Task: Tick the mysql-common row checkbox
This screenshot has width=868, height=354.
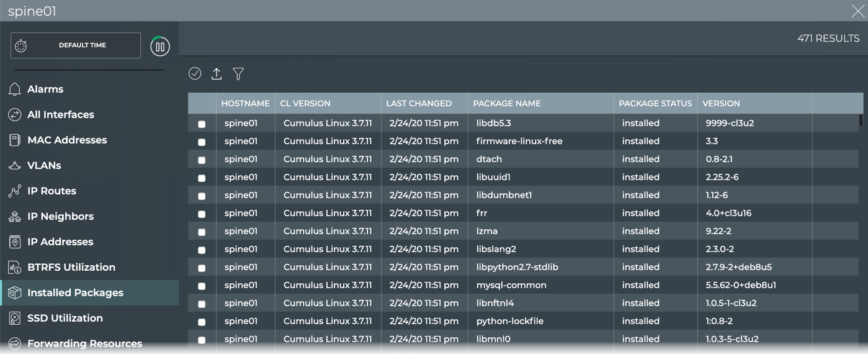Action: [x=202, y=286]
